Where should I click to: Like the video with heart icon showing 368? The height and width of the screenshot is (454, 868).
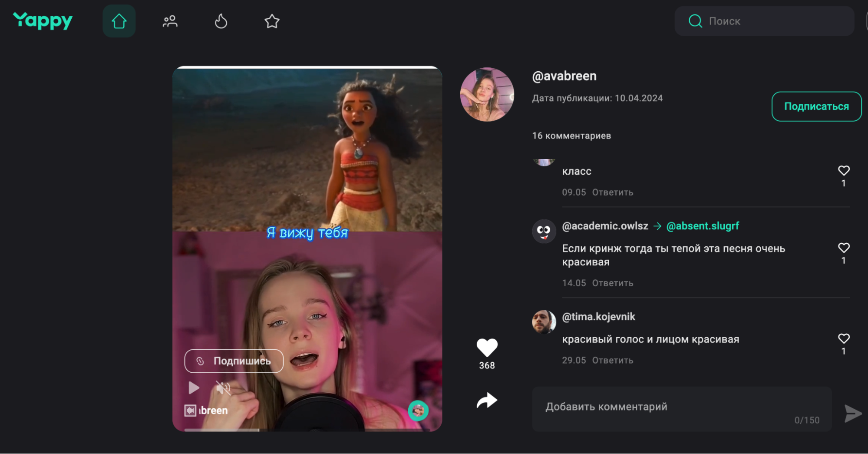tap(487, 348)
